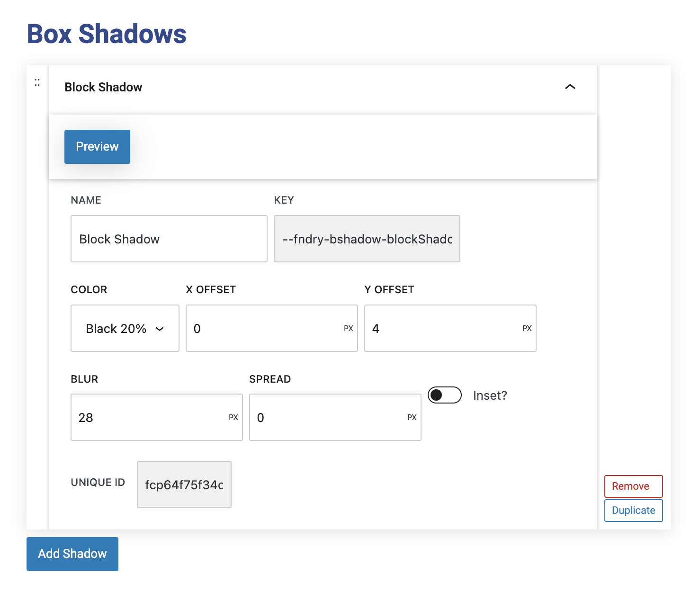The height and width of the screenshot is (592, 700).
Task: Focus the Blur input showing 28
Action: (149, 417)
